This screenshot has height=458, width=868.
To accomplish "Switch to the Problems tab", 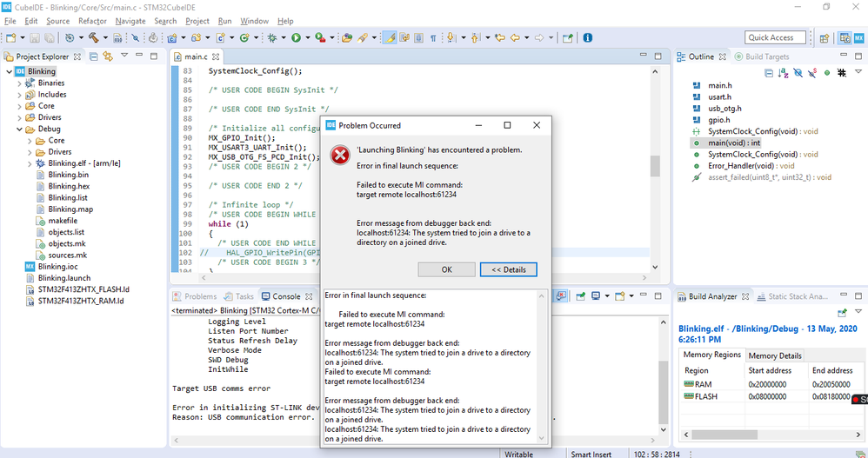I will [194, 296].
